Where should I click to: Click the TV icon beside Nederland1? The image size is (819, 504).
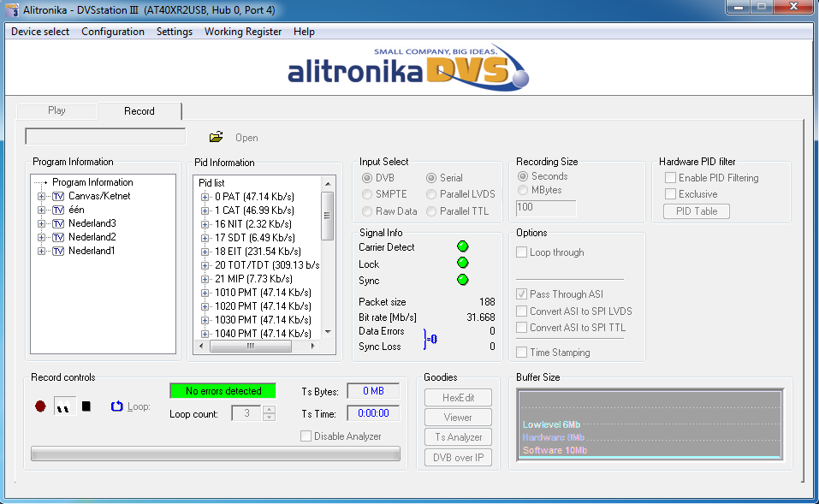pyautogui.click(x=58, y=251)
